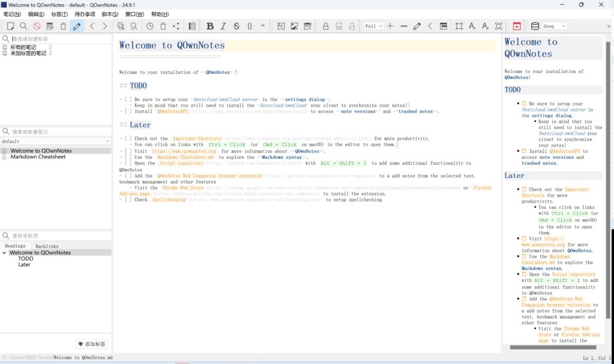The image size is (614, 364).
Task: Open the 编辑(E) menu
Action: (36, 14)
